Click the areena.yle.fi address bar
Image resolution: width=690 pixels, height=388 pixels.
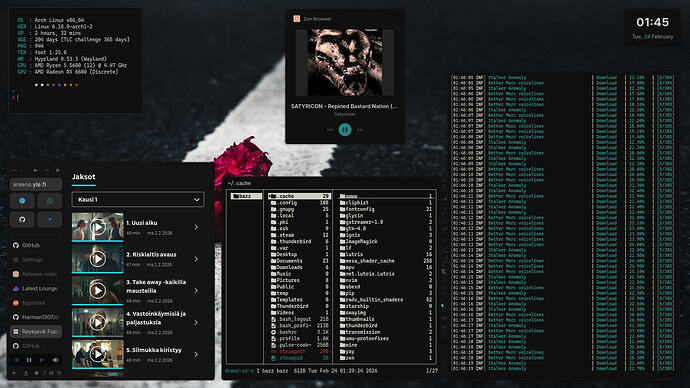pos(36,184)
